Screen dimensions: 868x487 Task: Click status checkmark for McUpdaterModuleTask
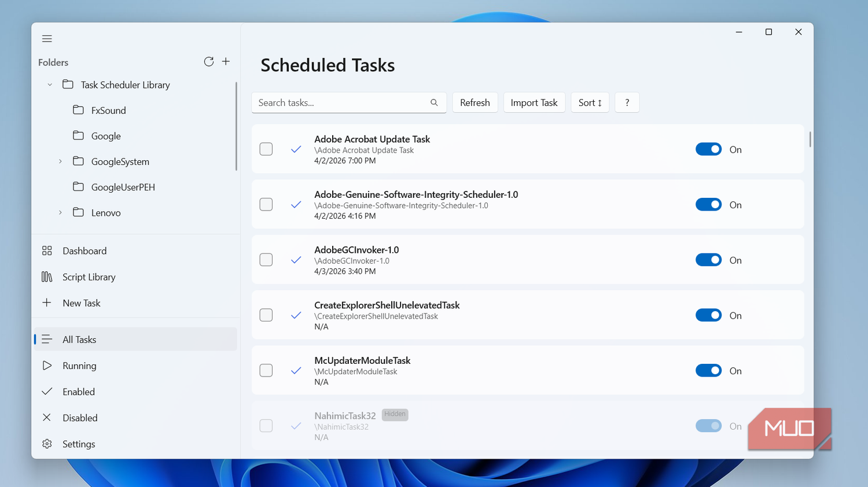click(296, 371)
